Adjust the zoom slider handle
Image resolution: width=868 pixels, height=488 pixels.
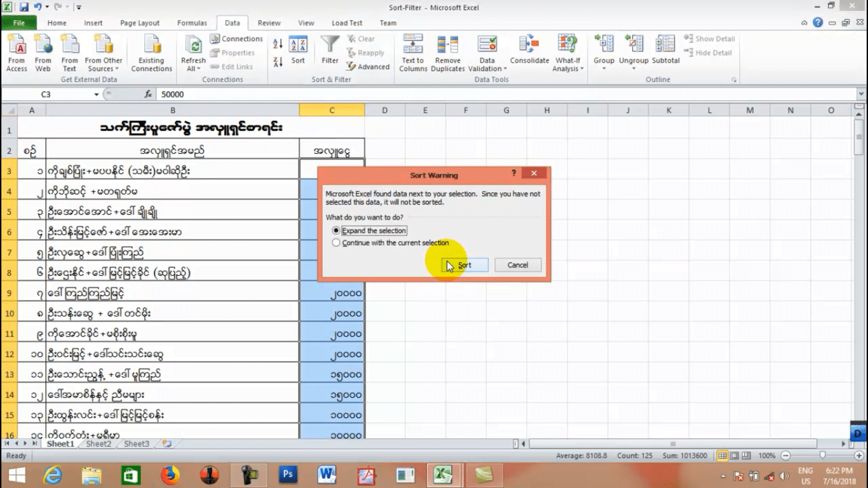(x=823, y=456)
